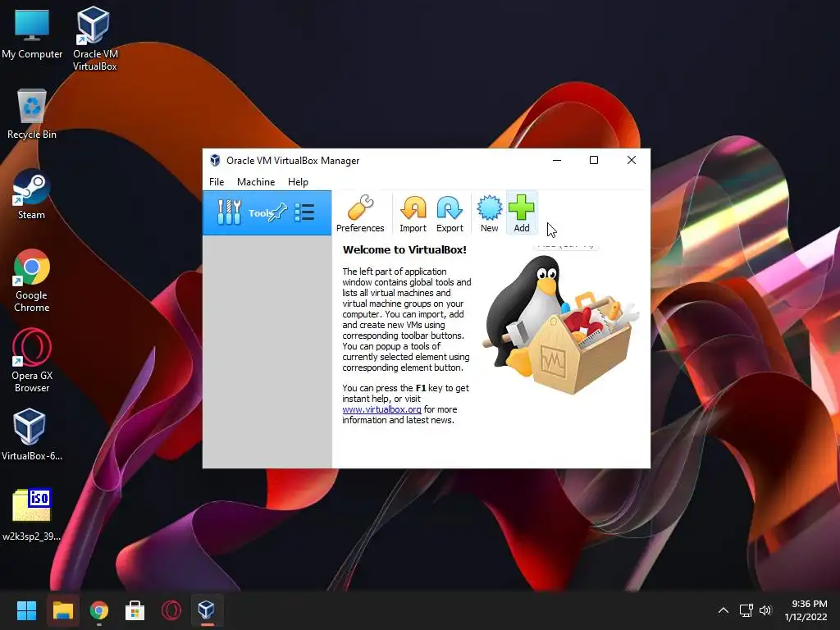840x630 pixels.
Task: Maximize the VirtualBox Manager window
Action: click(x=594, y=160)
